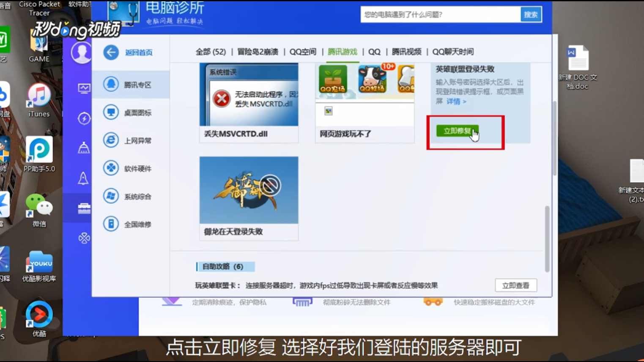Open the 上网异常 browser icon
This screenshot has width=644, height=362.
111,140
